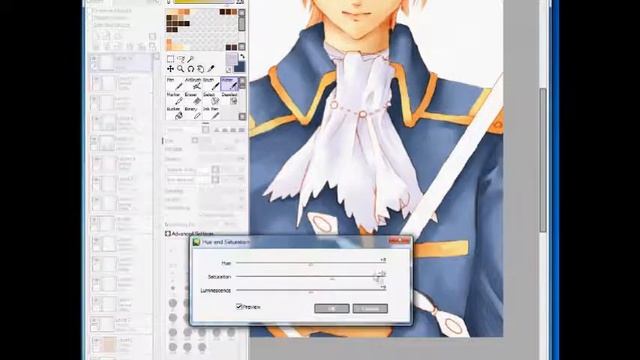Choose the Ink Pen tool
640x360 pixels.
tap(211, 113)
